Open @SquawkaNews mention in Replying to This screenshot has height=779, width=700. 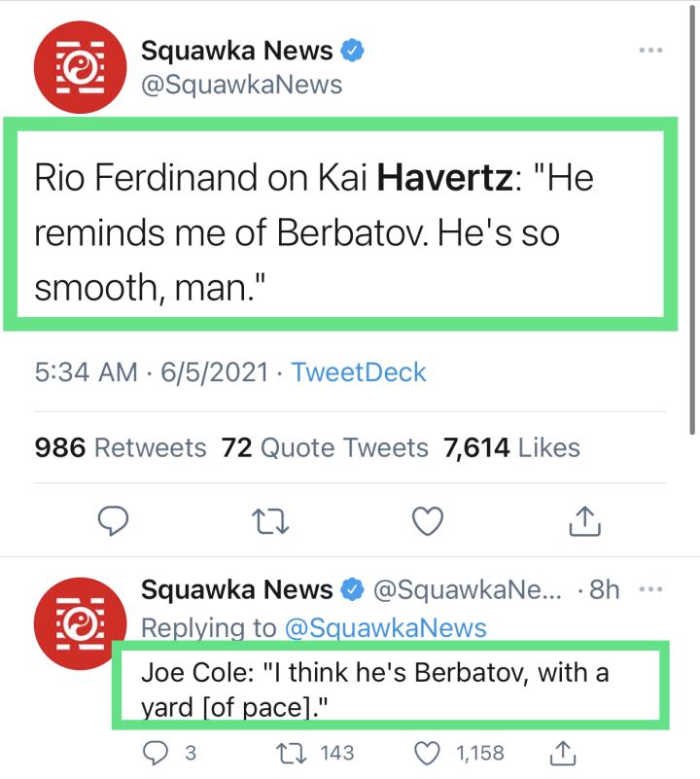(385, 628)
